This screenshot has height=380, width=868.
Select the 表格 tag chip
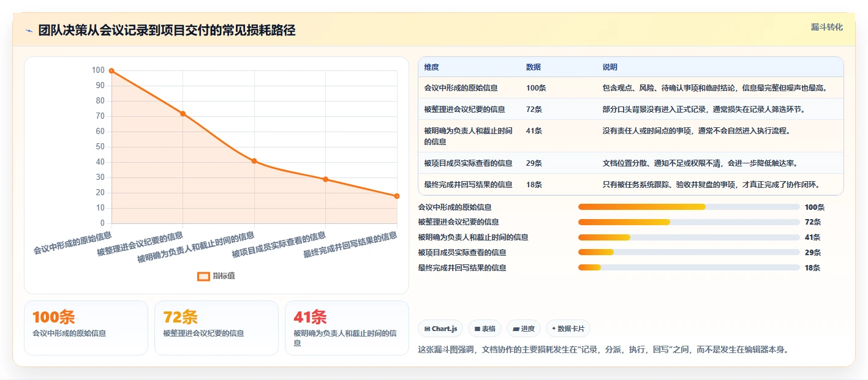click(485, 329)
